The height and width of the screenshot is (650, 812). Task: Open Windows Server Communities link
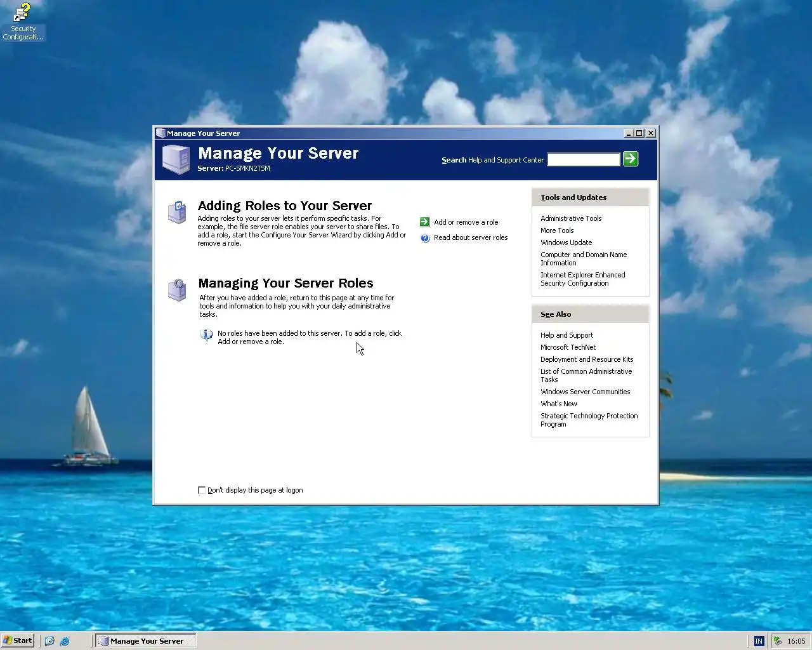click(586, 392)
